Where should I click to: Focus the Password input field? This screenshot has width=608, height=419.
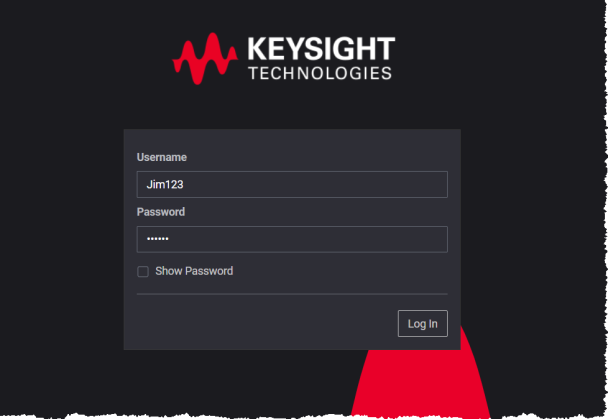click(x=292, y=239)
